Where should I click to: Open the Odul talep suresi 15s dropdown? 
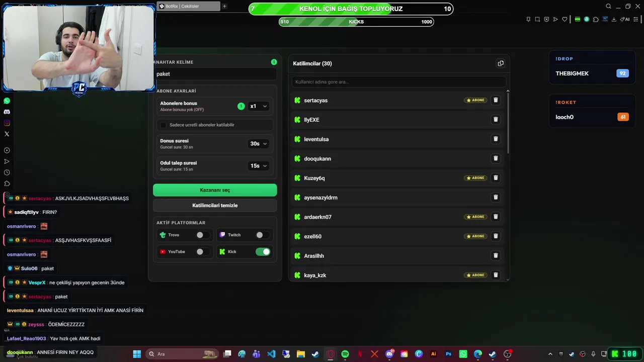point(259,166)
